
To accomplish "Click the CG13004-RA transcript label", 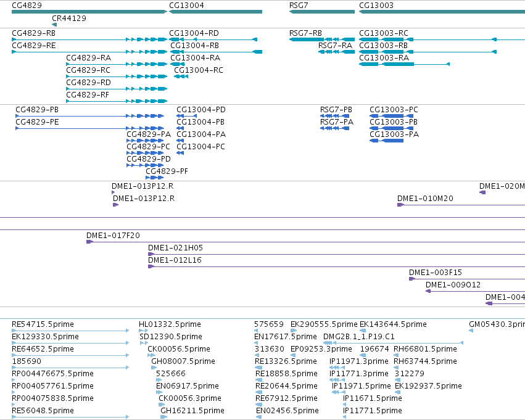I will click(195, 58).
